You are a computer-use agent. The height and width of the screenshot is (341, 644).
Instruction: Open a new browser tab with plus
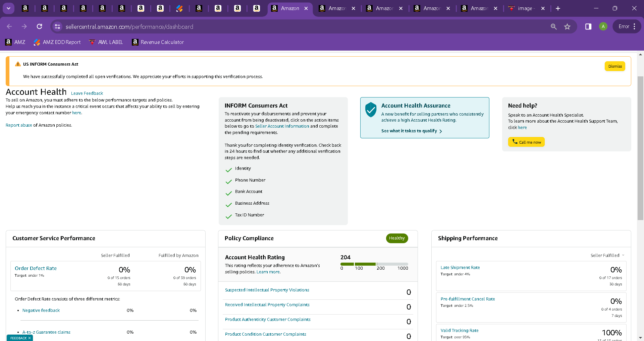pos(558,8)
